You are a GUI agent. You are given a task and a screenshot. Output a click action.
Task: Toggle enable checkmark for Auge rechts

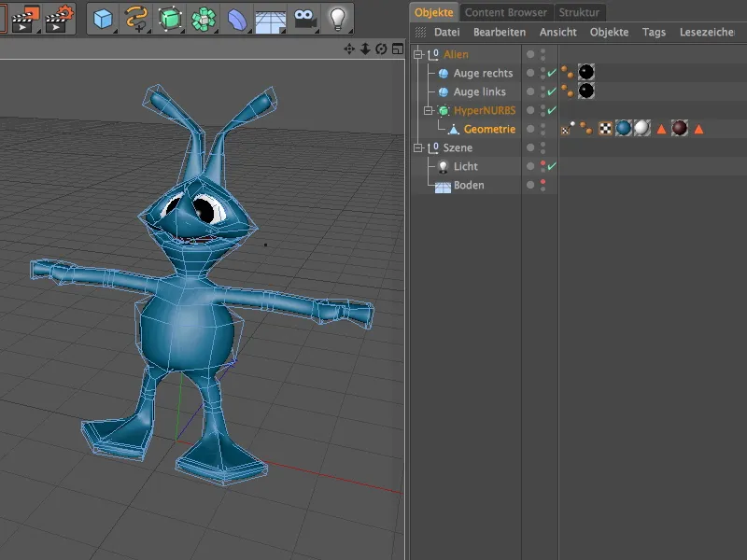pyautogui.click(x=552, y=73)
